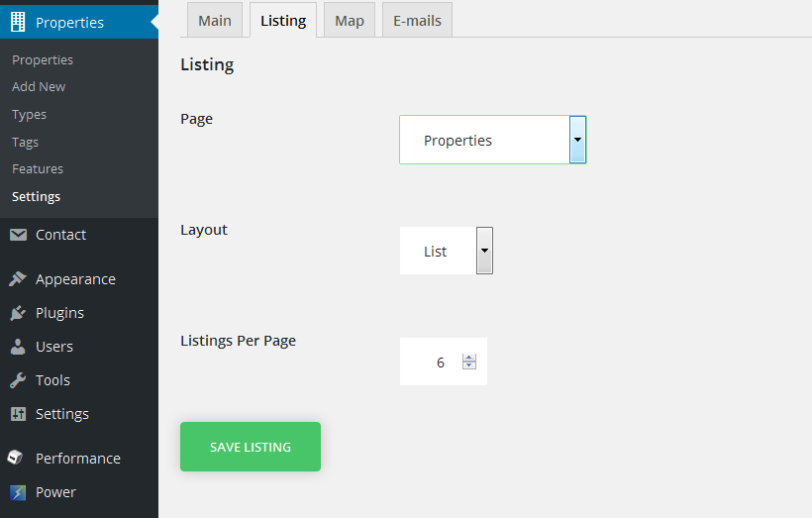Go to the E-mails tab
Image resolution: width=812 pixels, height=518 pixels.
pos(417,20)
